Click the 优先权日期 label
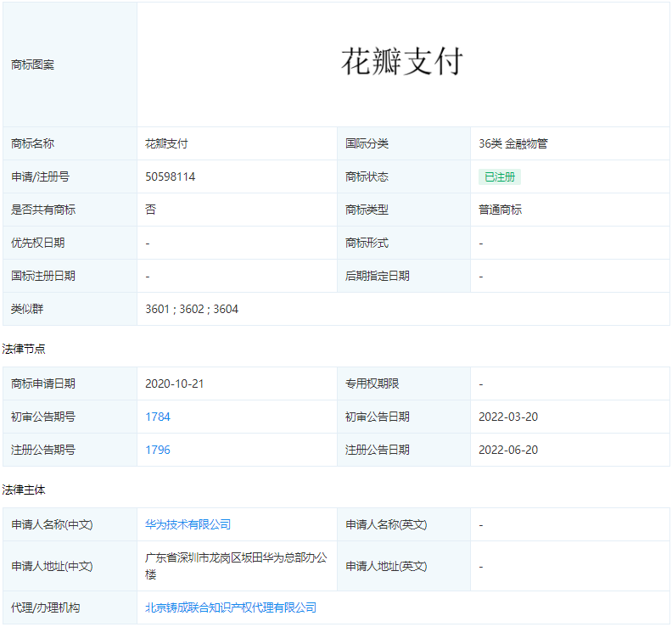 pyautogui.click(x=37, y=243)
